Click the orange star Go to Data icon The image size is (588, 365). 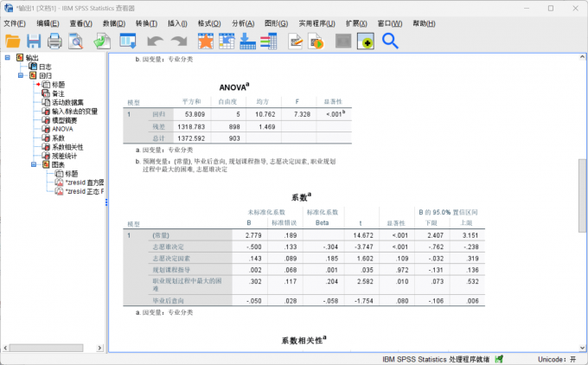[205, 41]
